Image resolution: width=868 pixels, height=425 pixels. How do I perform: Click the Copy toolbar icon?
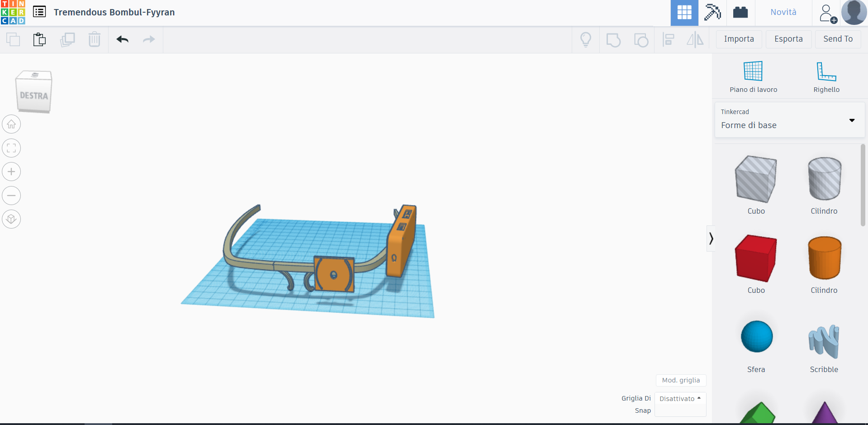click(13, 39)
